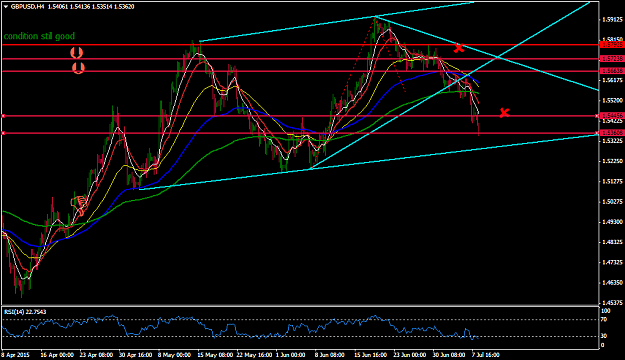This screenshot has height=360, width=625.
Task: Click the 1.54061 open price value
Action: click(x=58, y=6)
